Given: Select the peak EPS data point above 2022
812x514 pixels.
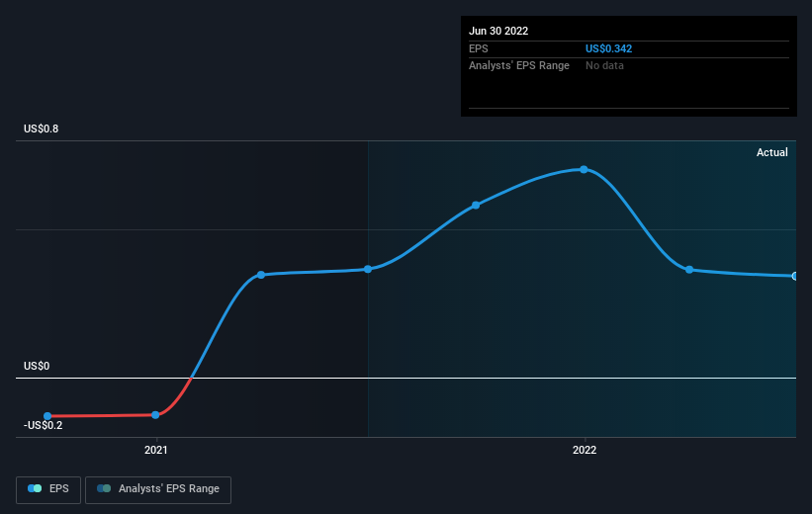Looking at the screenshot, I should pos(584,170).
